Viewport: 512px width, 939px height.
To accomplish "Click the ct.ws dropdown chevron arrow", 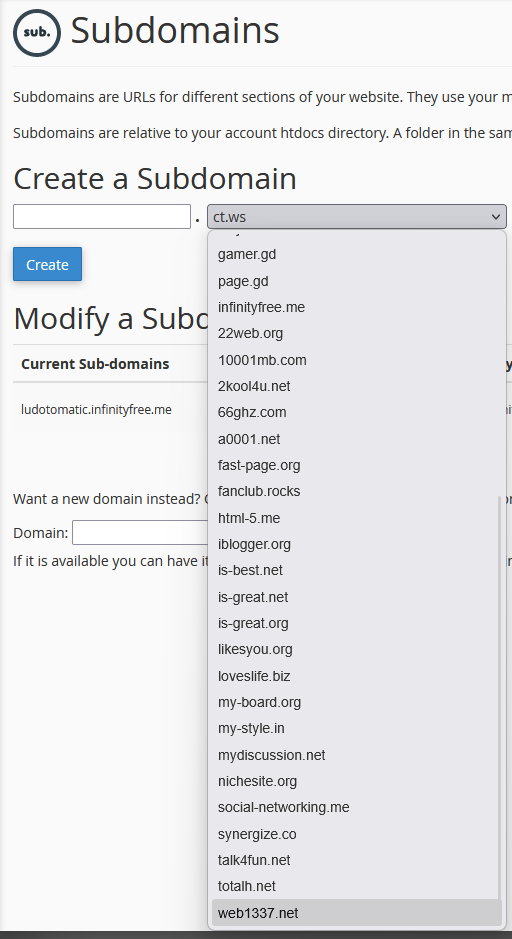I will (x=495, y=217).
